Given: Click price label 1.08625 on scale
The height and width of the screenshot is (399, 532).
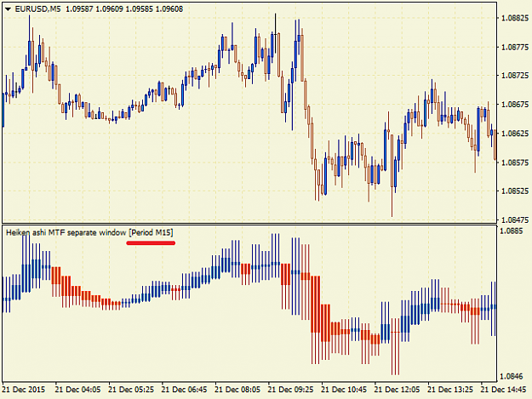Looking at the screenshot, I should click(x=515, y=134).
